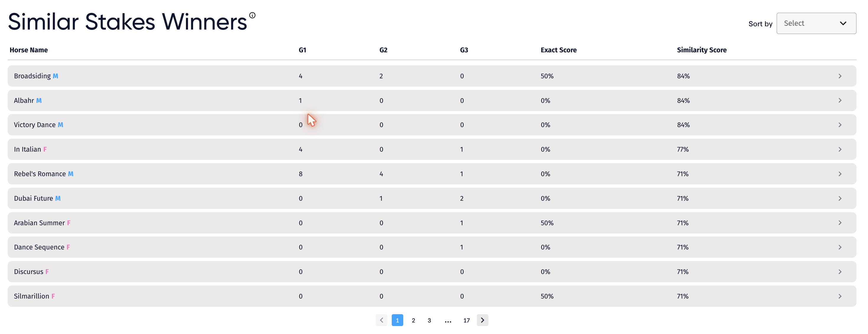Click the Dance Sequence row arrow
This screenshot has height=334, width=868.
[840, 247]
